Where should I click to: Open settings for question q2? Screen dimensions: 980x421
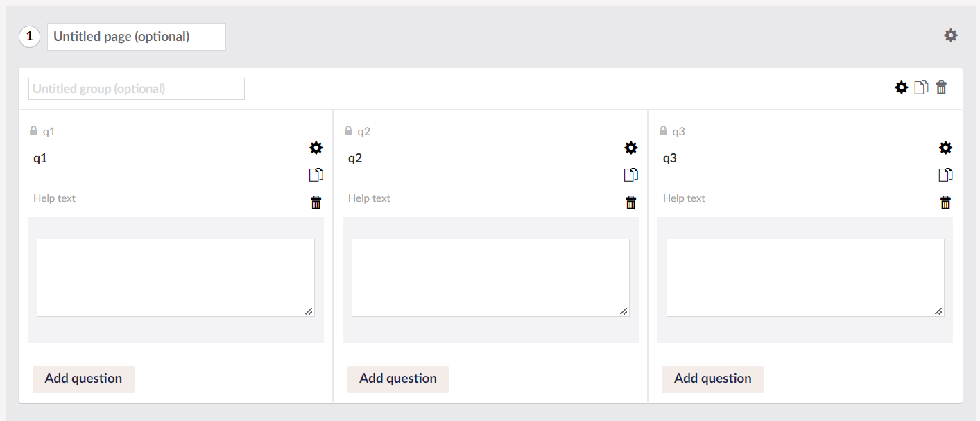coord(631,148)
